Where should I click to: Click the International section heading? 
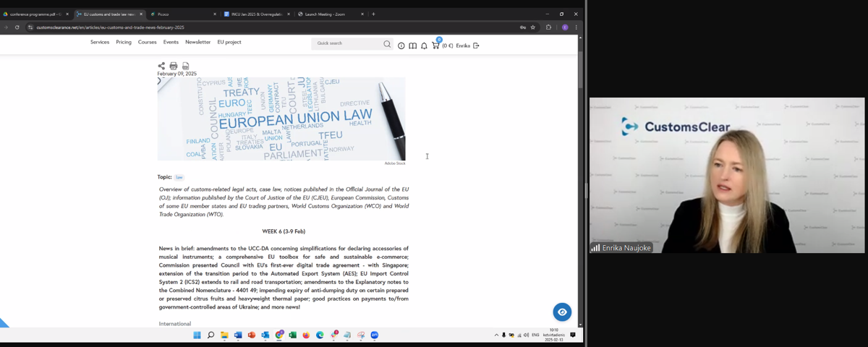point(175,324)
